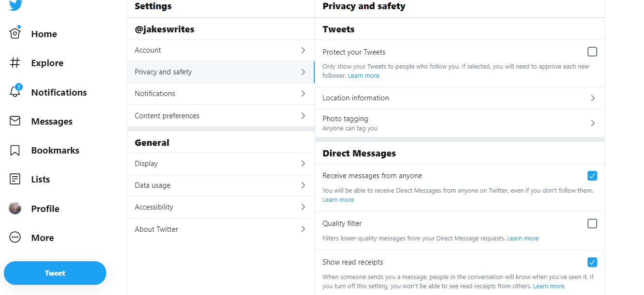This screenshot has width=644, height=295.
Task: Open the Lists icon
Action: [x=15, y=179]
